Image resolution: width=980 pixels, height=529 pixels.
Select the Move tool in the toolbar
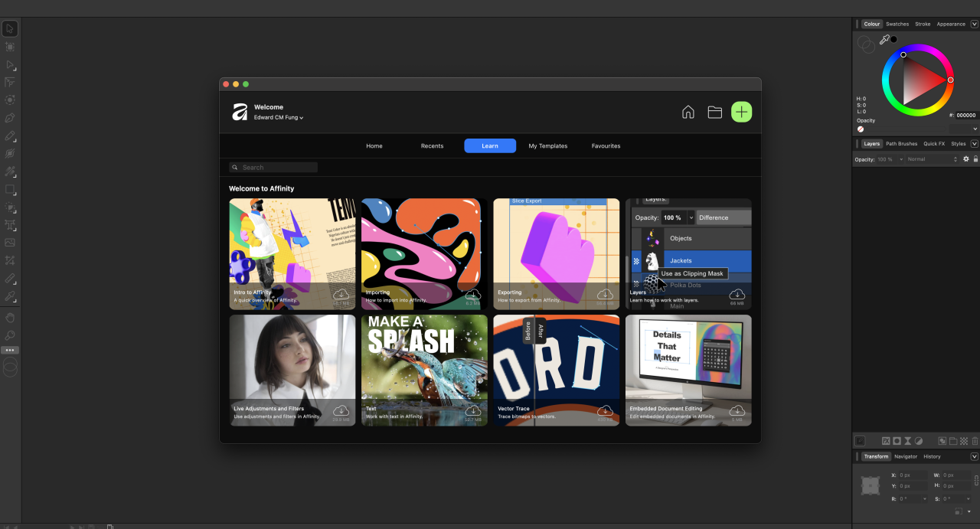tap(10, 29)
